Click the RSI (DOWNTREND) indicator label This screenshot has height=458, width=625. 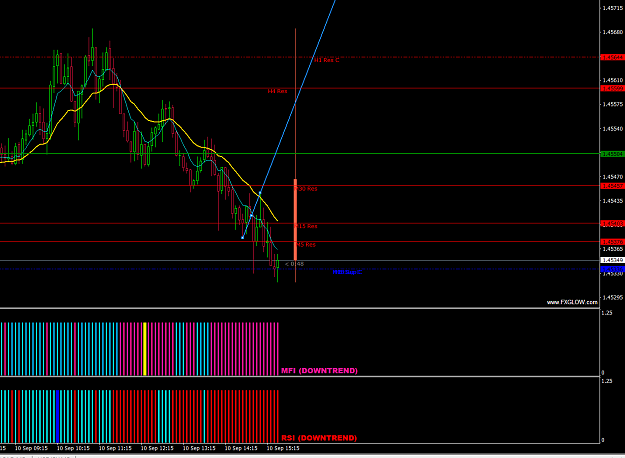pos(319,438)
